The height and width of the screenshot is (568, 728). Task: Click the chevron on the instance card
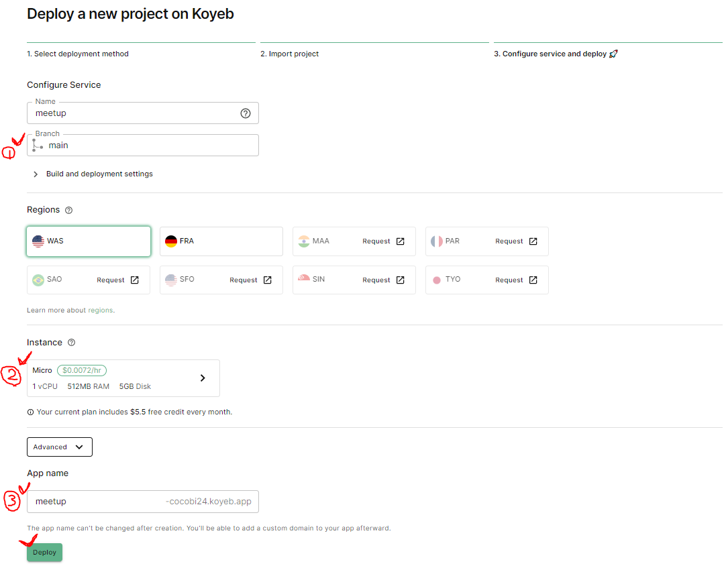click(x=203, y=378)
